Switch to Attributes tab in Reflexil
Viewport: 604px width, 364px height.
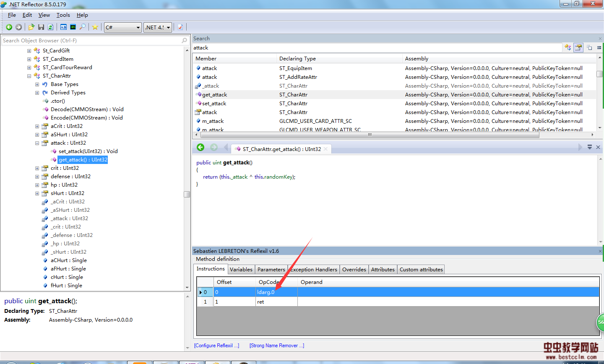tap(383, 270)
